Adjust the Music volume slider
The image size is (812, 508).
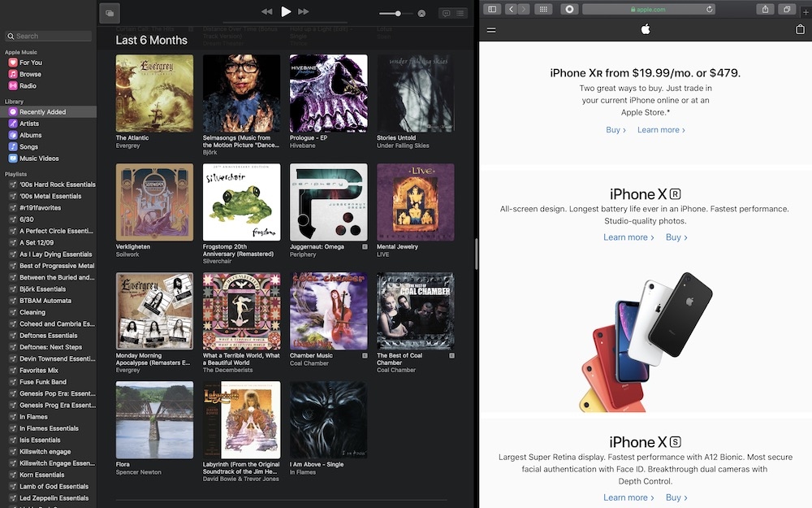tap(395, 14)
